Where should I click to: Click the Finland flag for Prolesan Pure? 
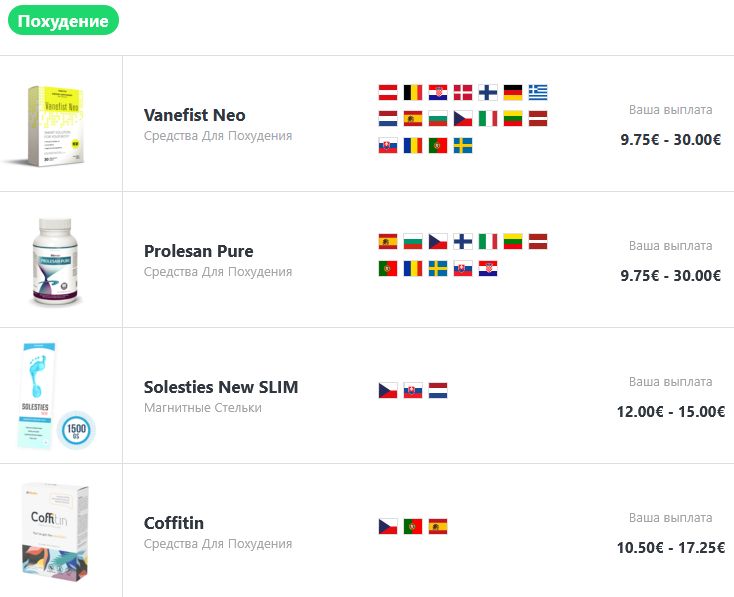pyautogui.click(x=463, y=241)
